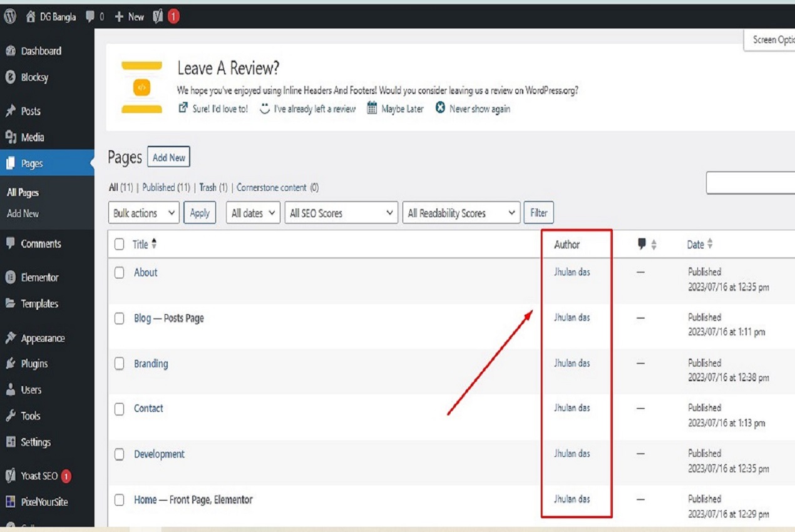Toggle the select-all checkbox beside Title
The height and width of the screenshot is (532, 795).
(120, 245)
